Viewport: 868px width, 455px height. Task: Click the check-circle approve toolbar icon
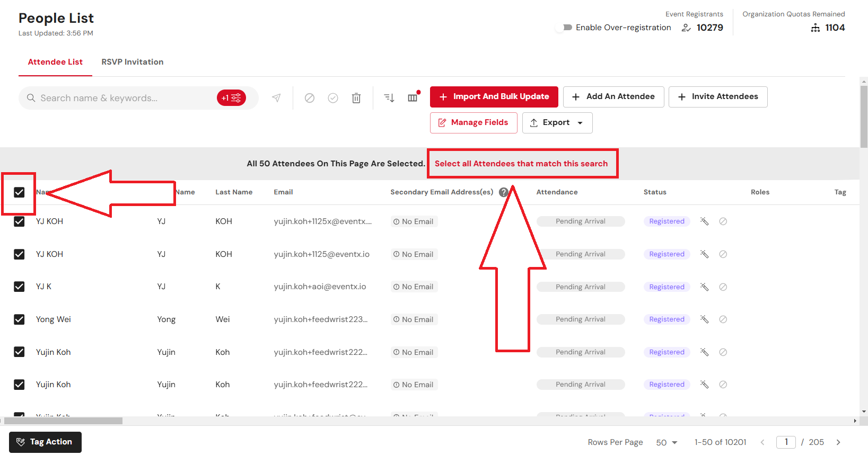(x=333, y=98)
